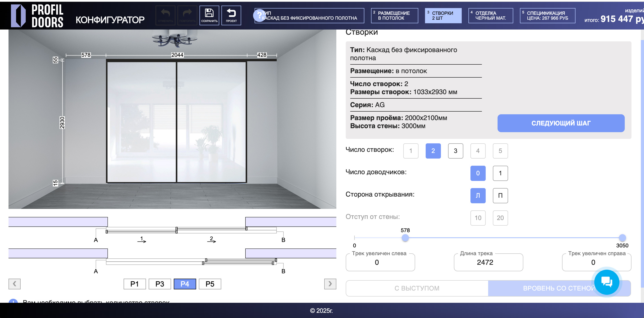Select the P1 layout variant
Image resolution: width=644 pixels, height=318 pixels.
click(x=135, y=284)
